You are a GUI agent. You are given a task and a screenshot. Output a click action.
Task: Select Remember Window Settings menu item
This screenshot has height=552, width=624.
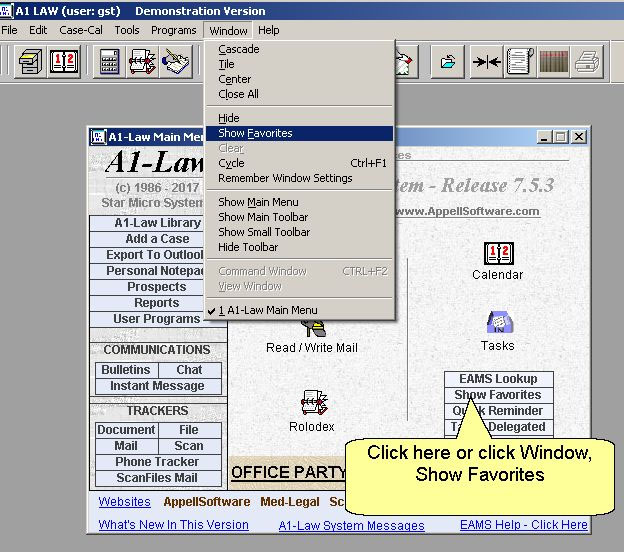(285, 178)
